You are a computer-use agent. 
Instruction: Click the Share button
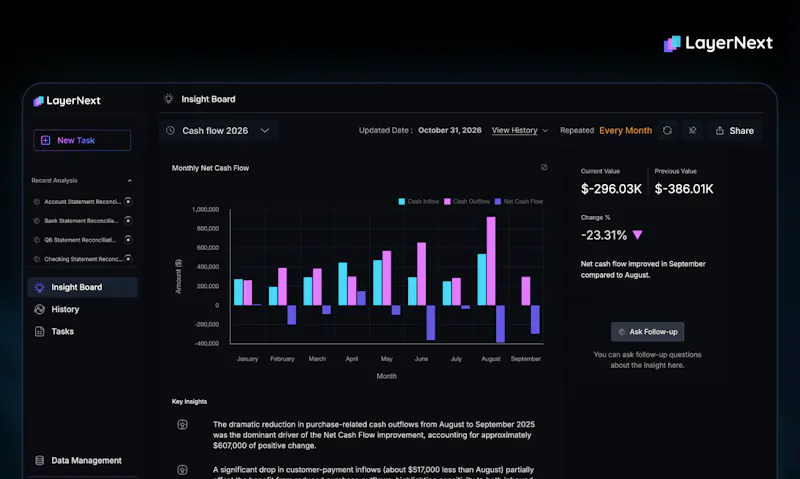click(735, 131)
